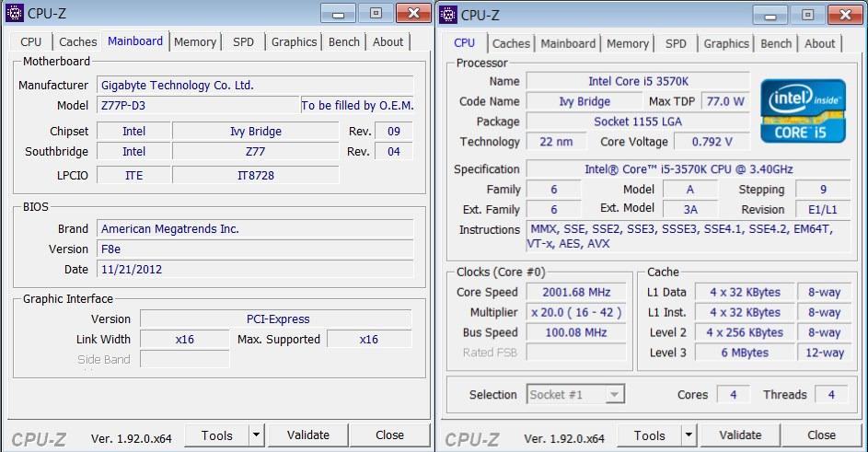Open Graphics tab in left window
Image resolution: width=868 pixels, height=452 pixels.
294,42
